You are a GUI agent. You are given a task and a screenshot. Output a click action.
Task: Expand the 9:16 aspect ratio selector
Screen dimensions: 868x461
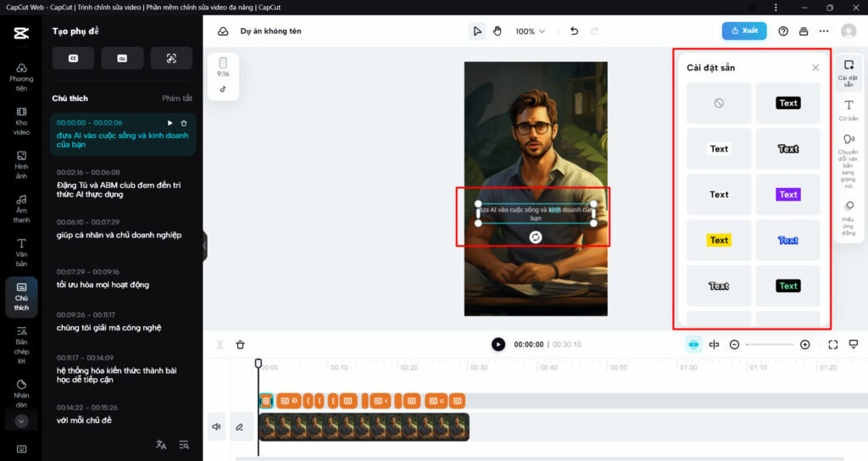(223, 68)
